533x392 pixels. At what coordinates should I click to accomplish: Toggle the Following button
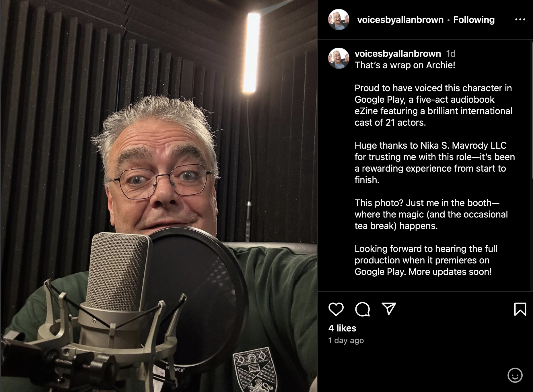click(x=474, y=20)
